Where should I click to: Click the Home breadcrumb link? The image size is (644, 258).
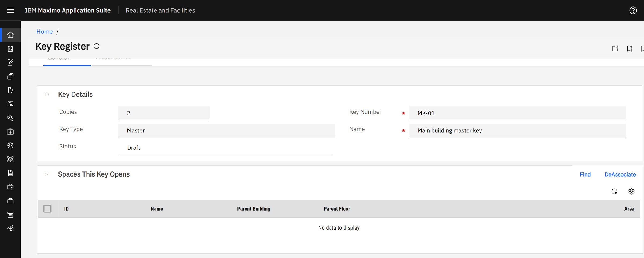tap(45, 32)
